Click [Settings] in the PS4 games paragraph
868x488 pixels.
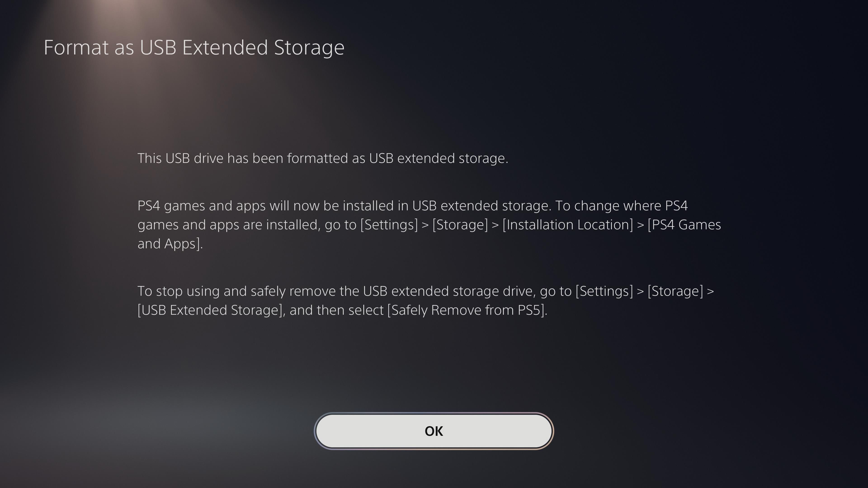(389, 225)
